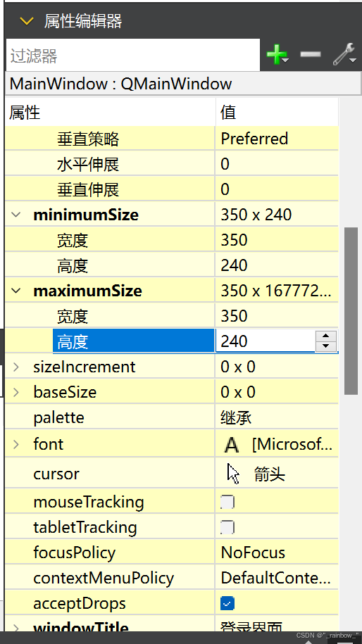362x644 pixels.
Task: Collapse the maximumSize property
Action: point(16,291)
